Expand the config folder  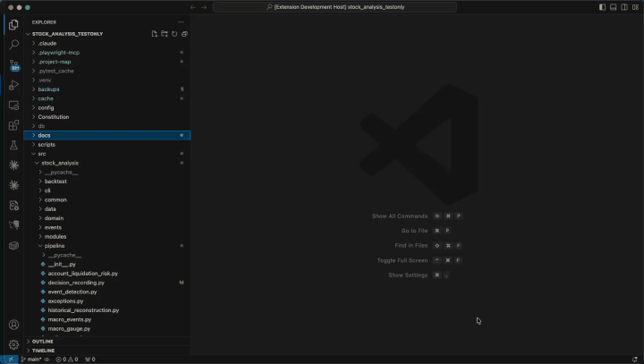click(106, 107)
